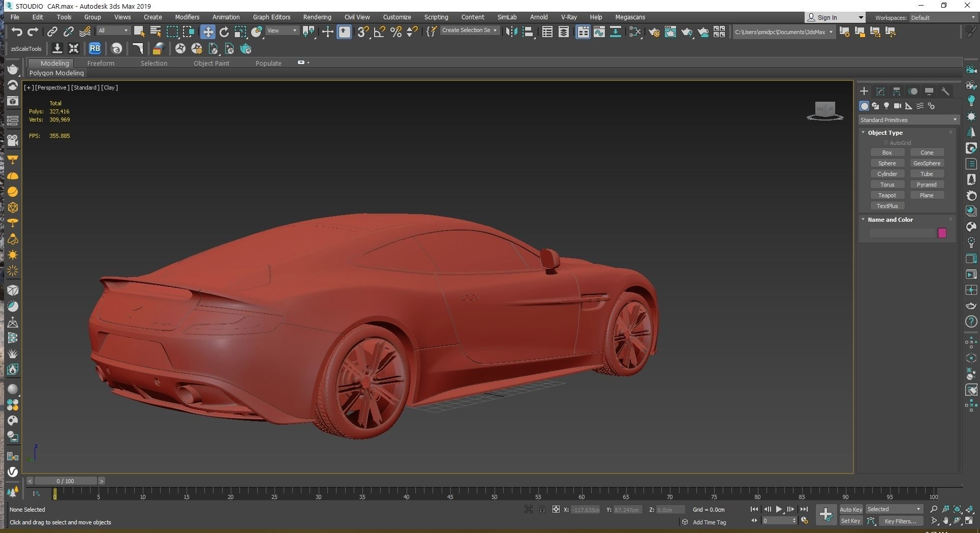Open the Motion panel tab

(x=913, y=92)
